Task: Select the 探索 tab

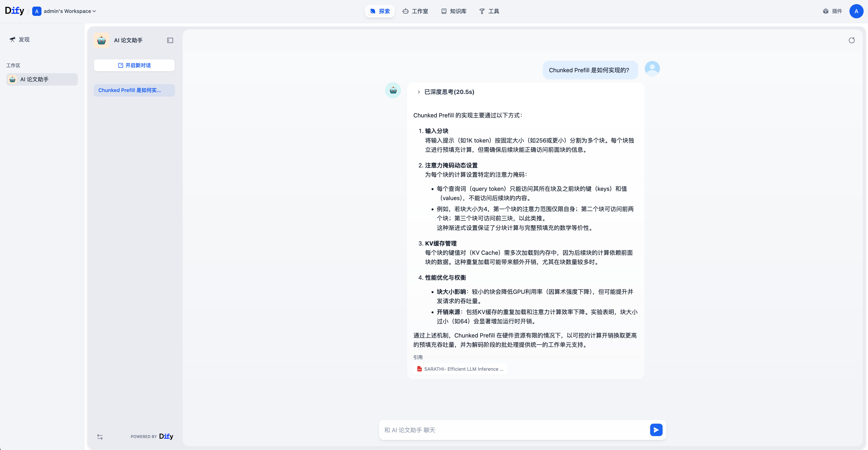Action: tap(380, 11)
